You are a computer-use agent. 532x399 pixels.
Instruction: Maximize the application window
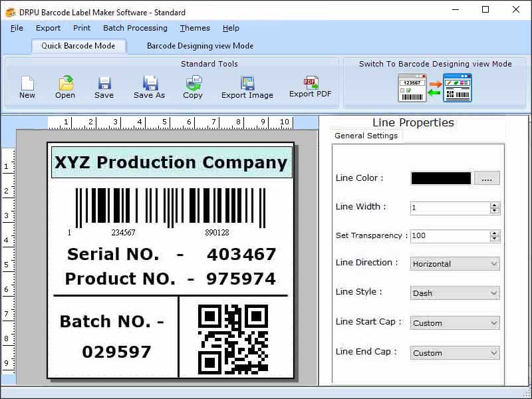pos(485,10)
